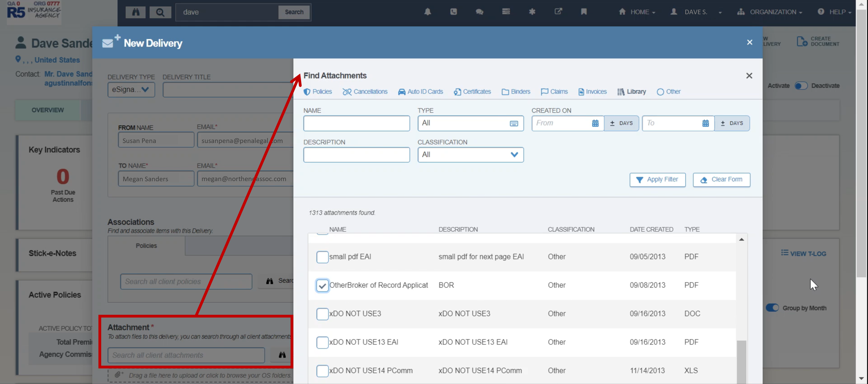Check the small pdf EAI attachment
Viewport: 868px width, 384px height.
[x=322, y=257]
